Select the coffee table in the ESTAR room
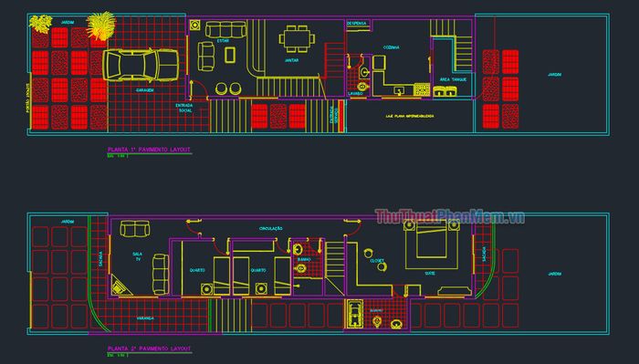Viewport: 639px width, 364px height. [x=230, y=55]
